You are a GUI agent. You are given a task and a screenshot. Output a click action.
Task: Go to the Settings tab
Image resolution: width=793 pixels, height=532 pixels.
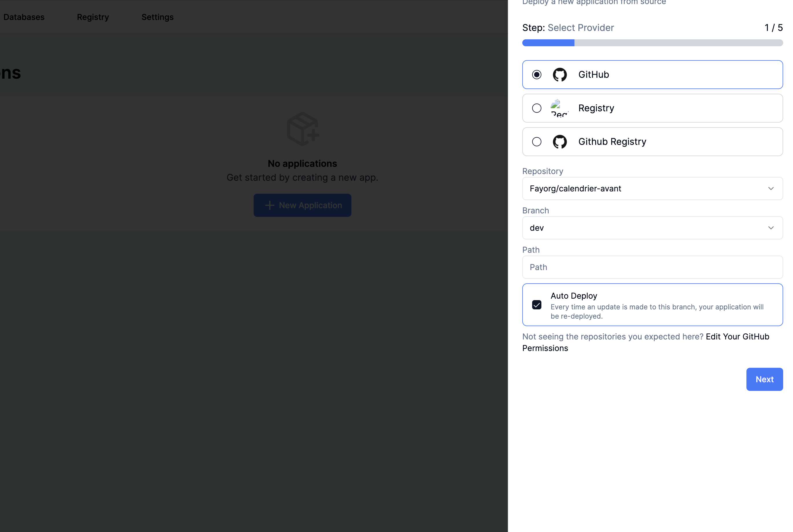(157, 17)
